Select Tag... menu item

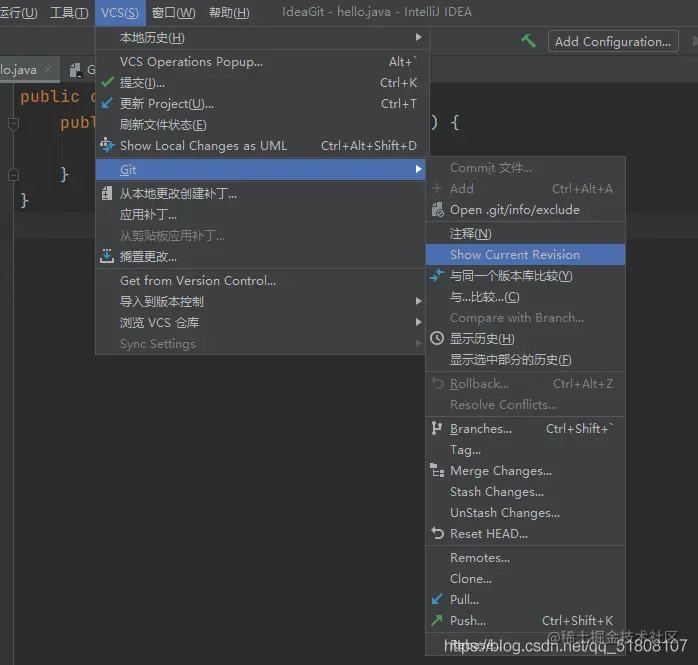coord(525,449)
